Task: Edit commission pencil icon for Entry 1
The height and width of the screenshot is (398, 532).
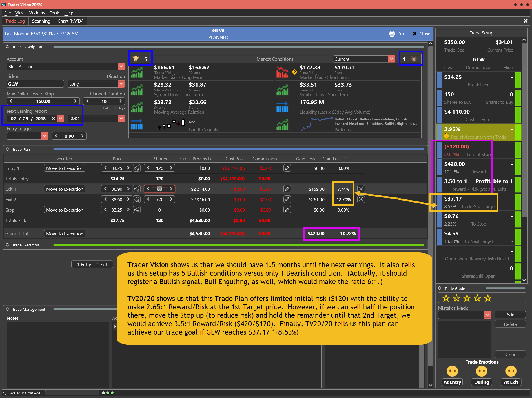Action: click(x=287, y=168)
